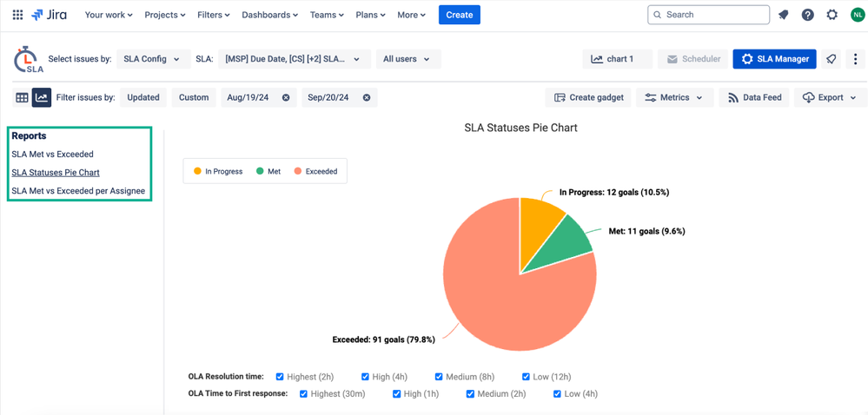868x415 pixels.
Task: Open the Dashboards menu
Action: pyautogui.click(x=269, y=15)
